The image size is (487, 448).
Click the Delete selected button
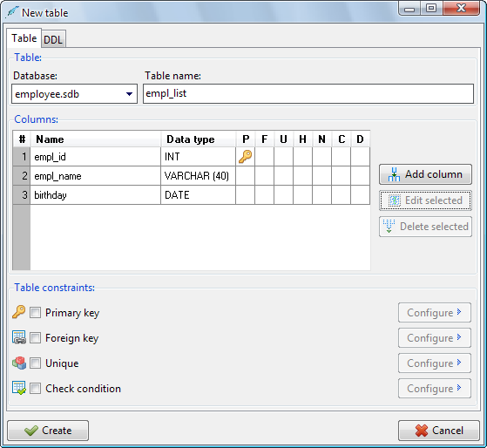tap(425, 227)
